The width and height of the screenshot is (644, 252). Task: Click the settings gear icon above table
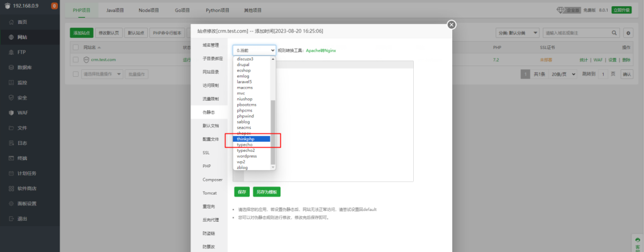pyautogui.click(x=628, y=32)
